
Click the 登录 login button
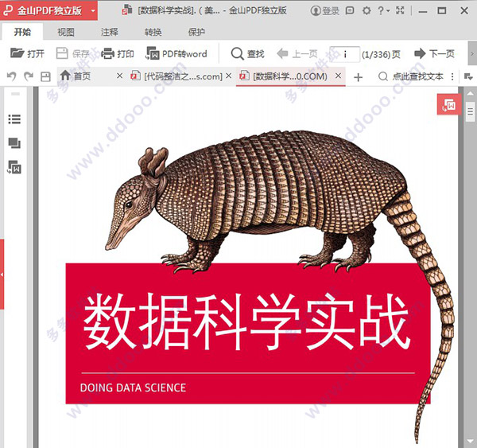324,11
